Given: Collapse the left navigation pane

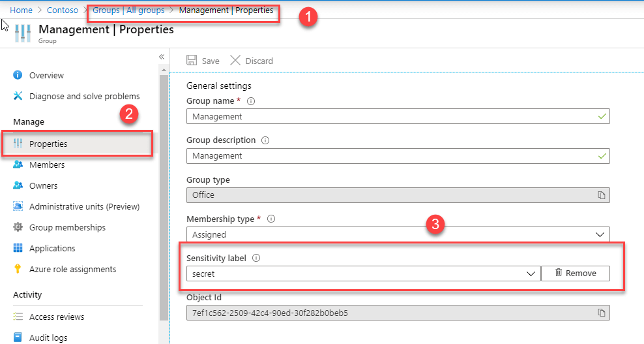Looking at the screenshot, I should (162, 57).
